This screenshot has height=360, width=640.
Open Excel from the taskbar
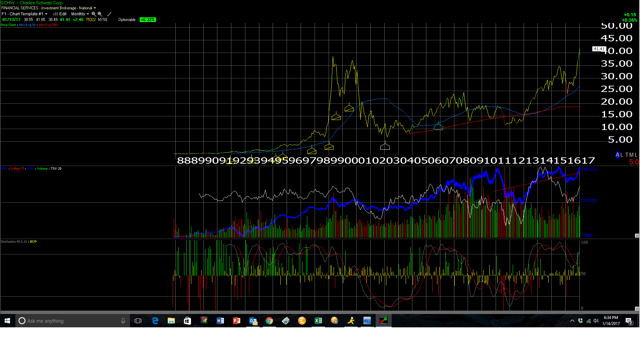click(x=318, y=321)
